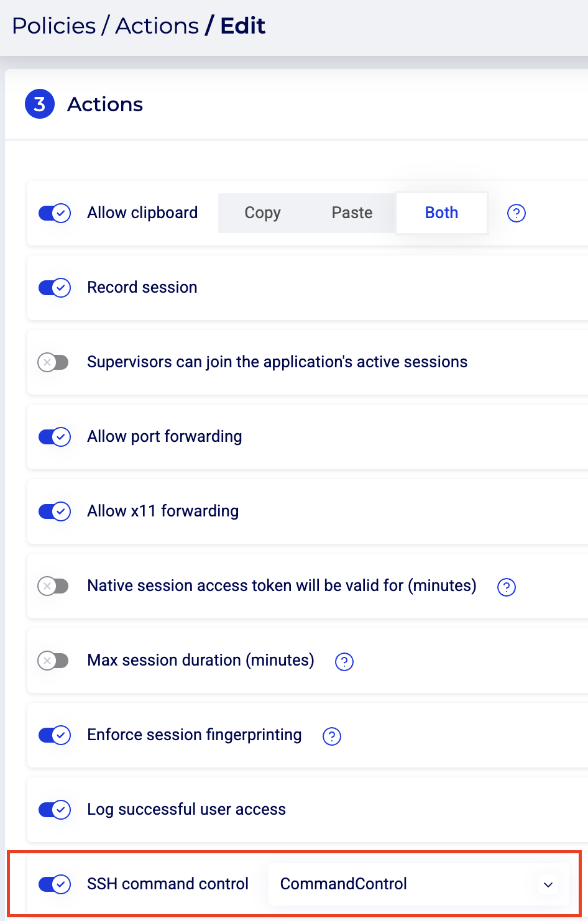Turn off Allow x11 forwarding
The width and height of the screenshot is (588, 921).
(x=55, y=511)
